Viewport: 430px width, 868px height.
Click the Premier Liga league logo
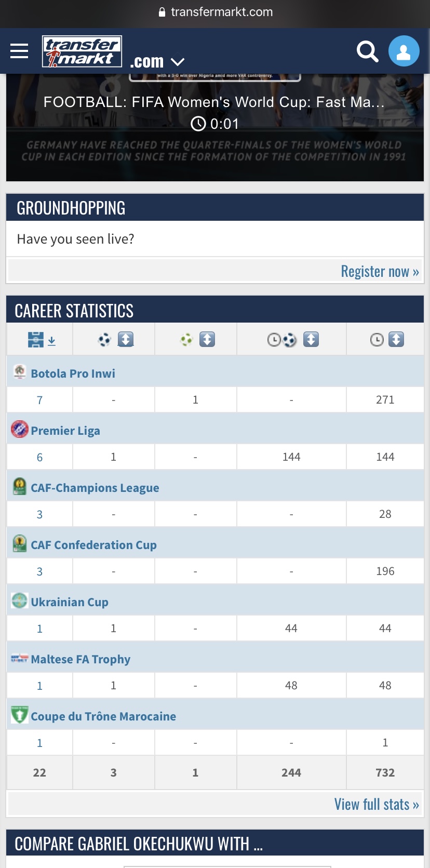[x=19, y=430]
